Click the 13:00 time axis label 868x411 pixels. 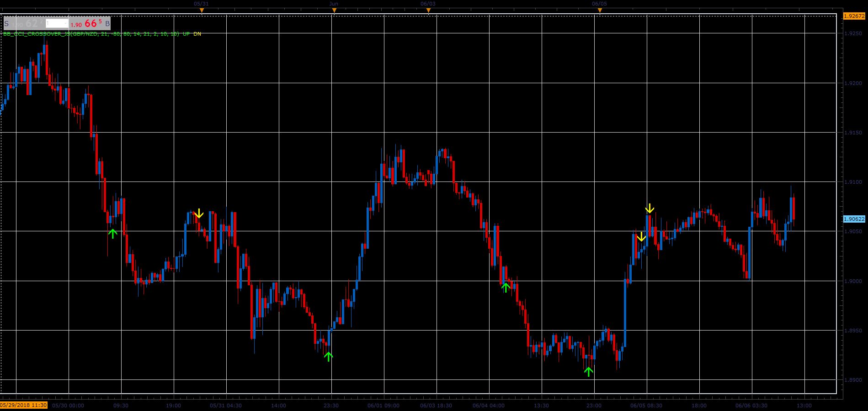pyautogui.click(x=804, y=406)
